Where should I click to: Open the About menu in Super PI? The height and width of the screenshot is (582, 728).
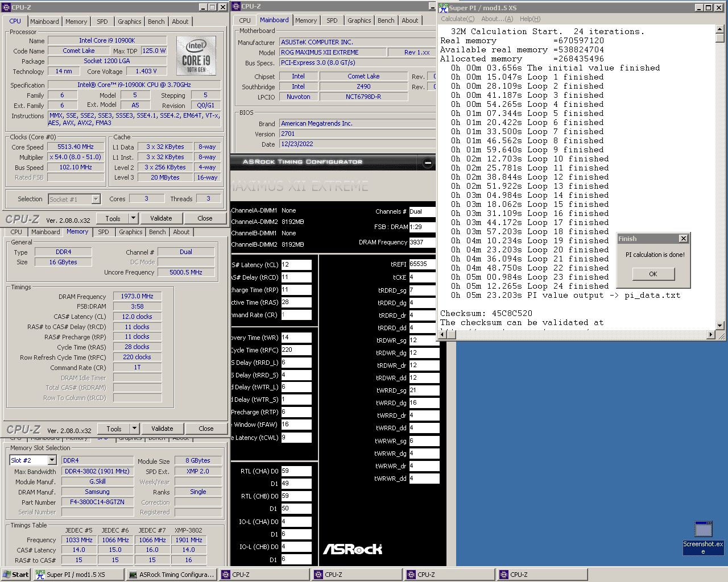click(x=497, y=19)
